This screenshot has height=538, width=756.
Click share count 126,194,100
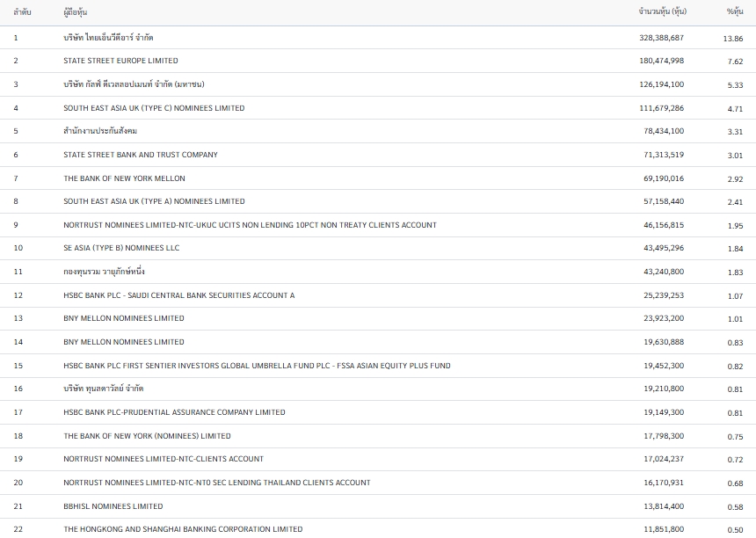coord(661,84)
